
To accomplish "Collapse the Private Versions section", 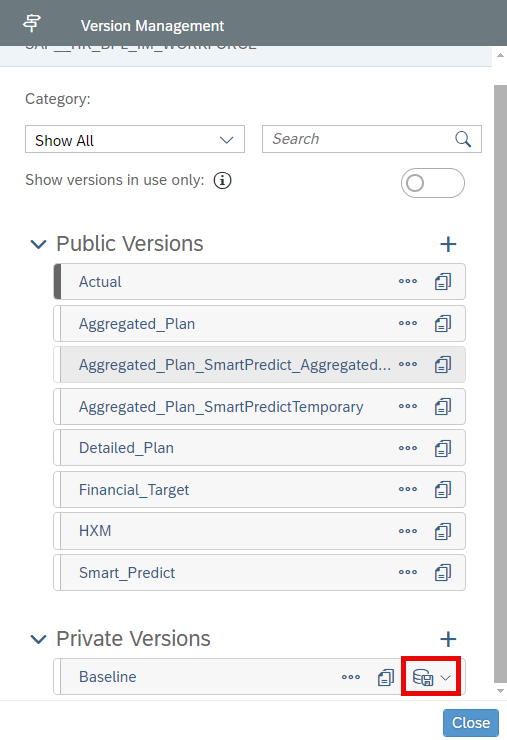I will pyautogui.click(x=38, y=639).
